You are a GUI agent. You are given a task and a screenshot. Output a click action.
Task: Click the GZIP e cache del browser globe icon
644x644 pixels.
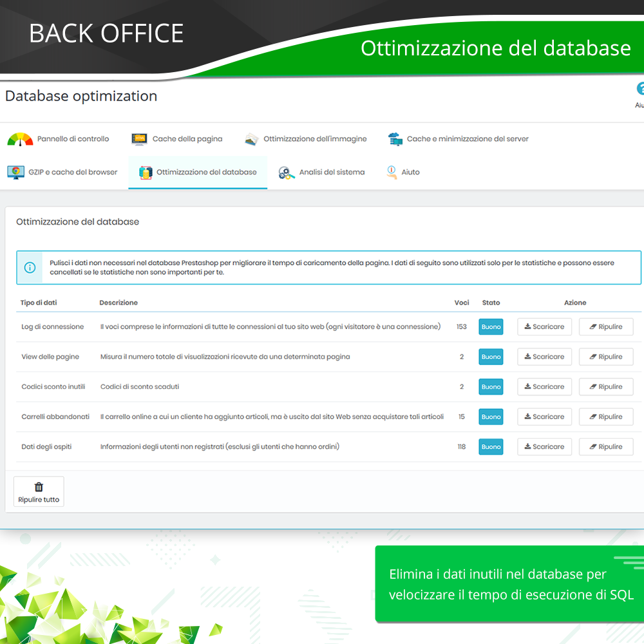15,172
